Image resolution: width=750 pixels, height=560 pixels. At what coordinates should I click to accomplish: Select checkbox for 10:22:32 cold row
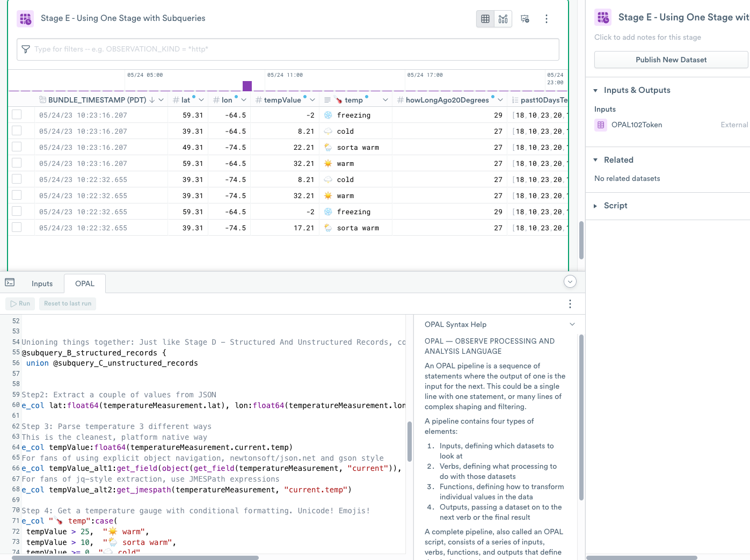(17, 179)
